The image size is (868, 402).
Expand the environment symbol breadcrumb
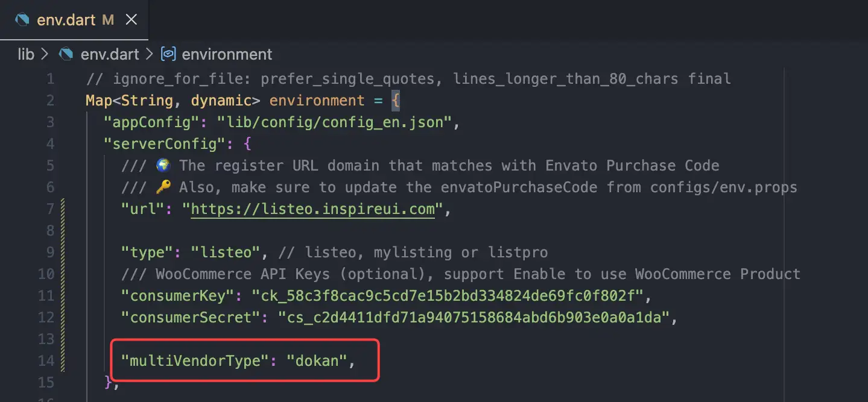click(227, 54)
